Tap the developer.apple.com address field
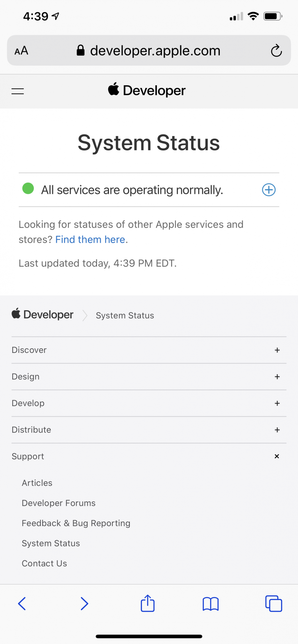 [155, 51]
